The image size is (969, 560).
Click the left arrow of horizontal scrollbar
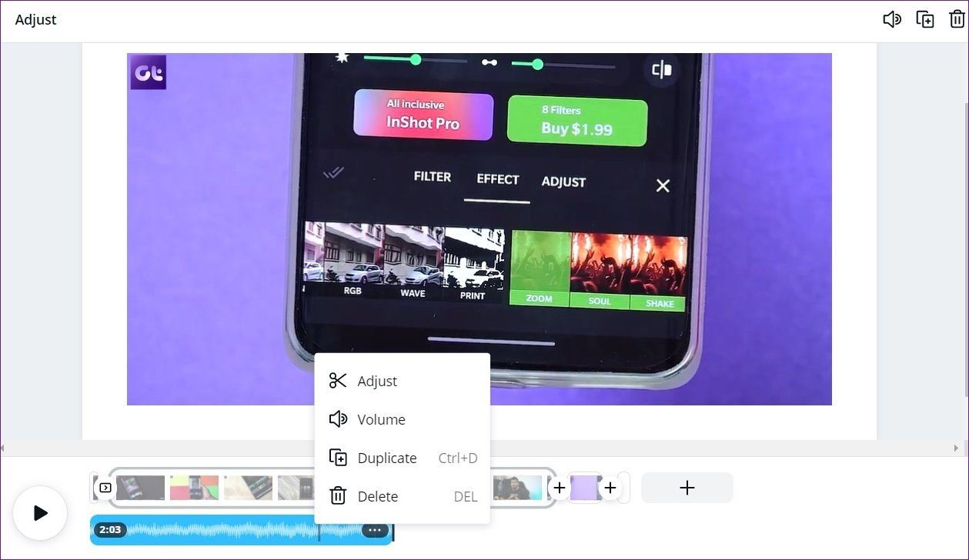point(3,448)
